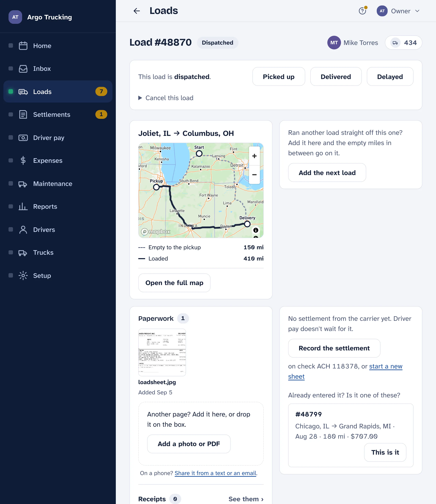Click the truck 434 chip

point(403,43)
